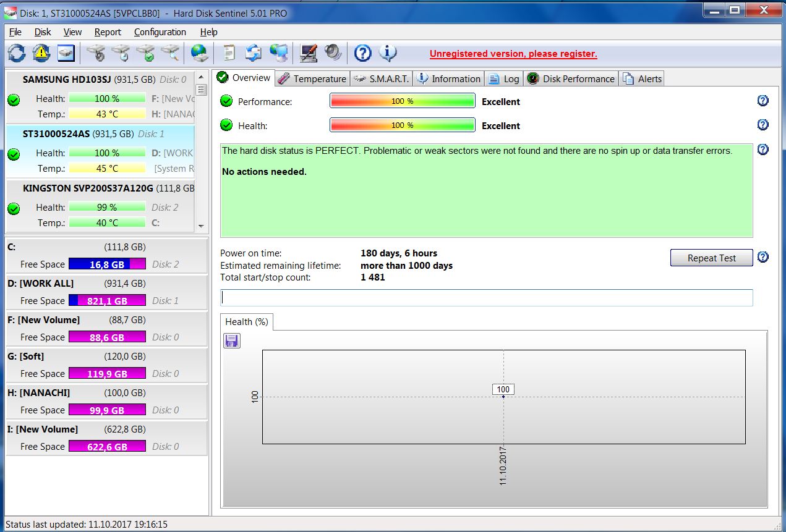
Task: Click the globe and computer network icon
Action: coord(279,53)
